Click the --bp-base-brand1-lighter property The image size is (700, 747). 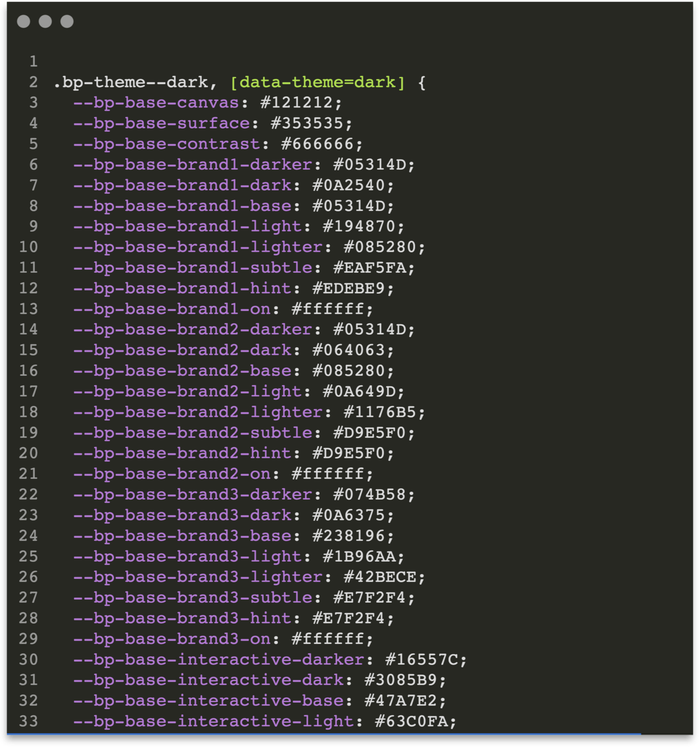[x=198, y=247]
